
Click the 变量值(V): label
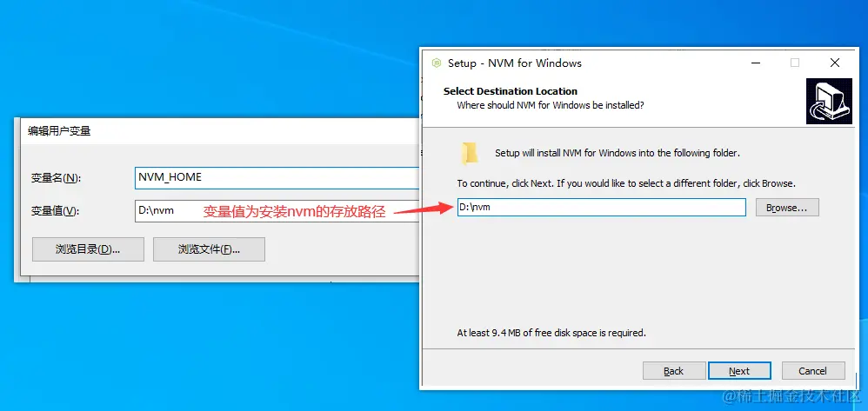pos(55,211)
